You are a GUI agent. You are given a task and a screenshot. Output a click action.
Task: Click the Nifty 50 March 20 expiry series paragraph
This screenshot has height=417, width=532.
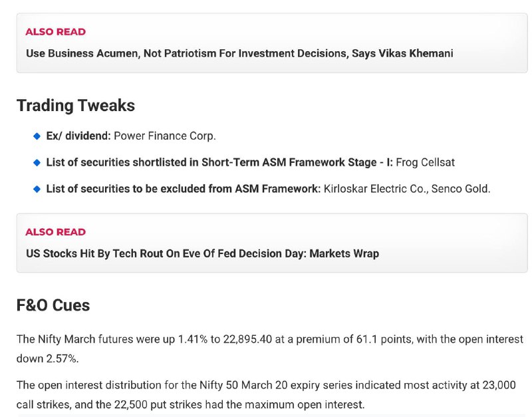(x=266, y=394)
